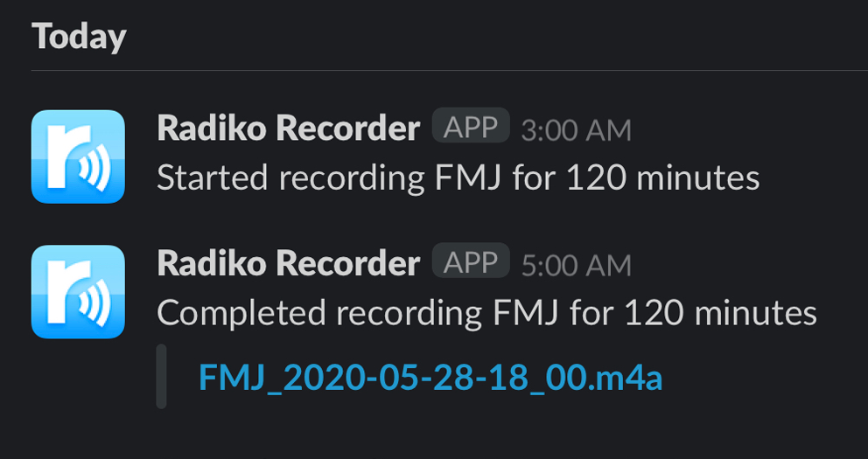The image size is (868, 459).
Task: Open sender name of the Started recording message
Action: pyautogui.click(x=288, y=129)
